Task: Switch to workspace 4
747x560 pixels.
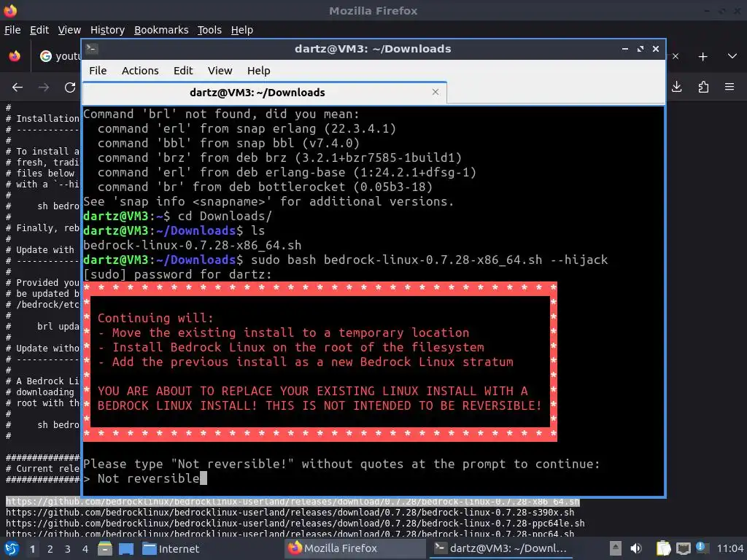Action: (x=85, y=549)
